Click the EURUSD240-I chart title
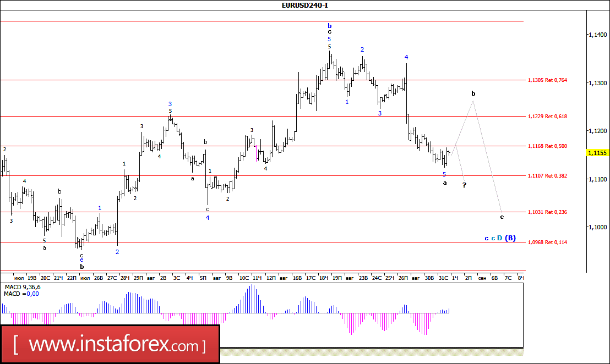Image resolution: width=610 pixels, height=364 pixels. (304, 5)
